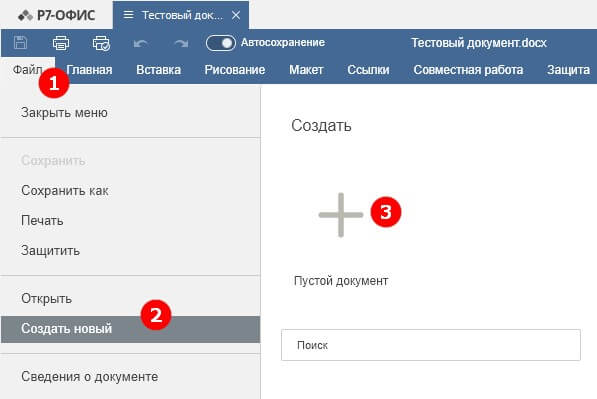597x399 pixels.
Task: Toggle the Автосохранение switch
Action: [220, 43]
